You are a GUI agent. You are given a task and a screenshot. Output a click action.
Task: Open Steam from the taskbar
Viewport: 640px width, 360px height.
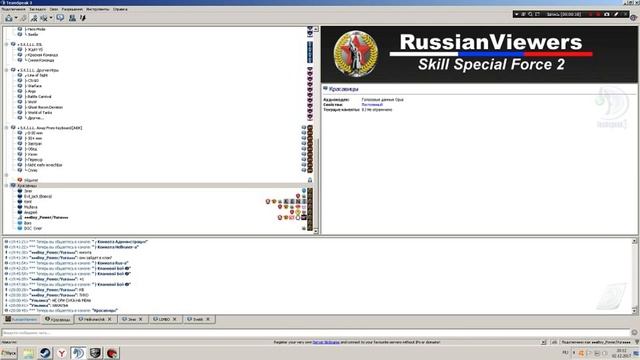[x=45, y=353]
